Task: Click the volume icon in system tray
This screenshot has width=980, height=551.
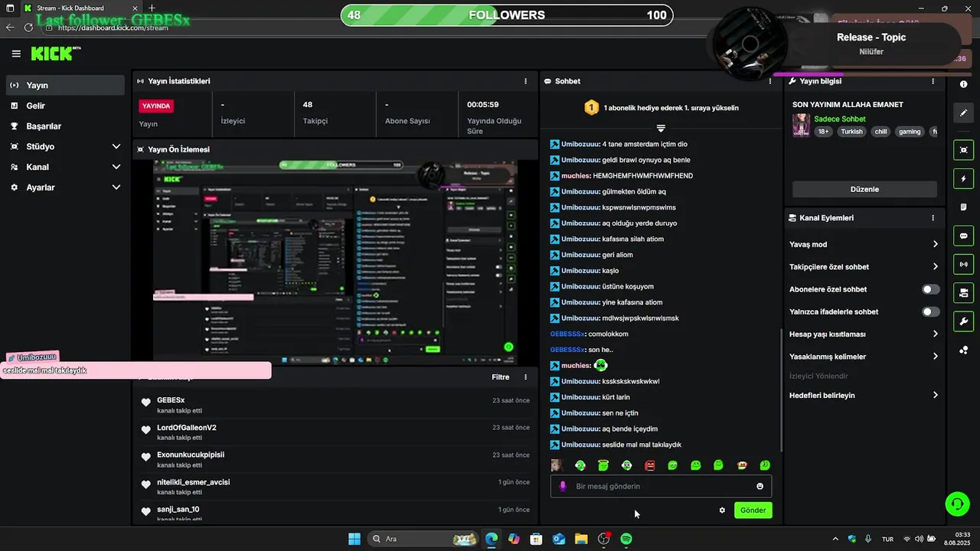Action: [x=919, y=539]
